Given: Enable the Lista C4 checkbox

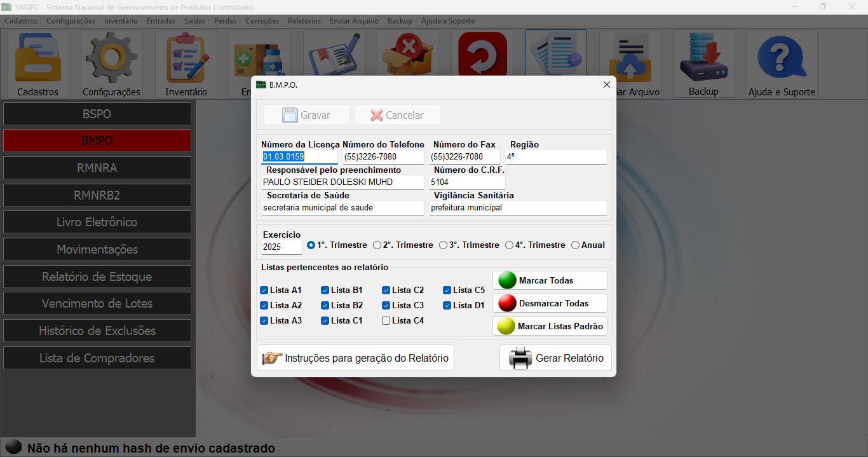Looking at the screenshot, I should [386, 321].
